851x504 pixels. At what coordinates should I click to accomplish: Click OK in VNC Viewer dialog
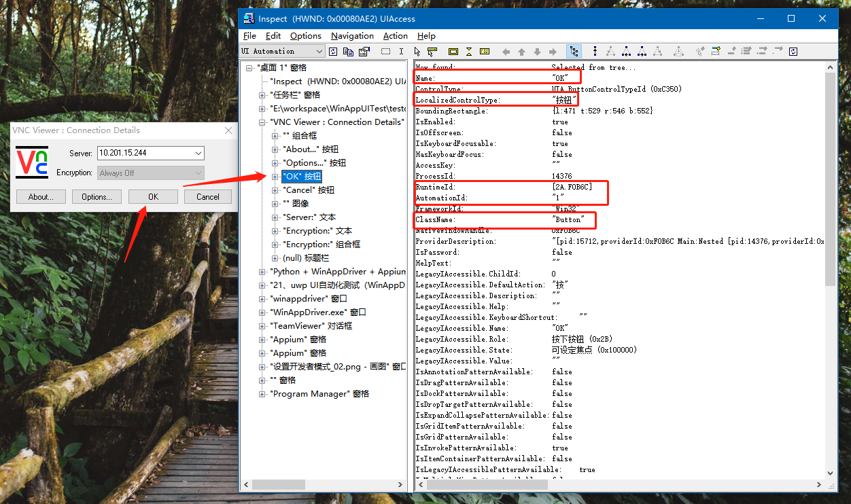point(153,196)
